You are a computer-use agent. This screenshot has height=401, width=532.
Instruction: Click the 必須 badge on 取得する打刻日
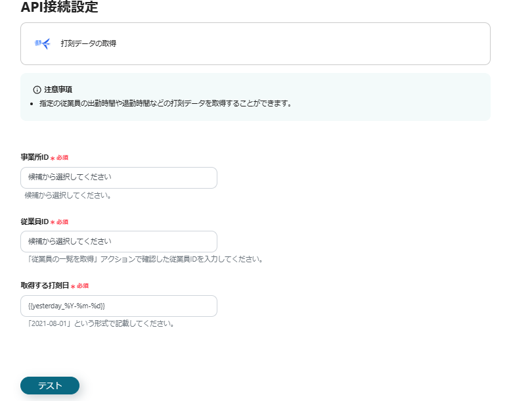point(84,286)
